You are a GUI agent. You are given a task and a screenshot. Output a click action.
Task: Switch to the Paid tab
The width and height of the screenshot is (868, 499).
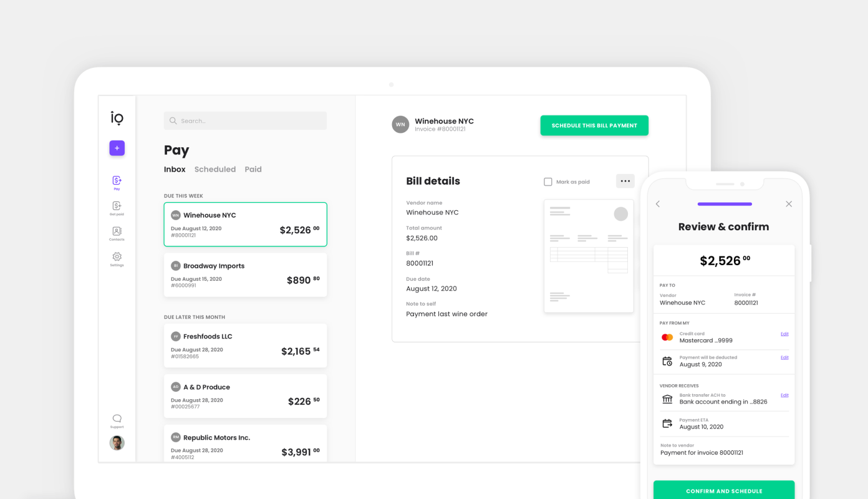(x=253, y=169)
